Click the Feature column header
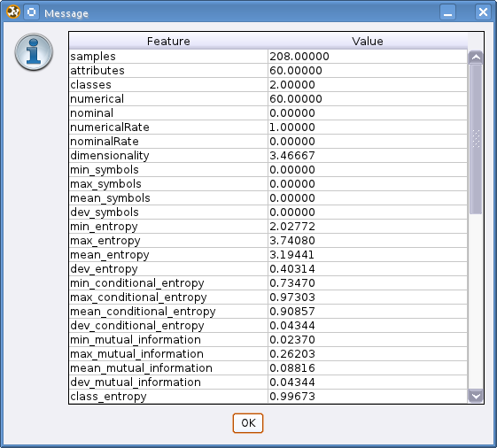The image size is (497, 448). (168, 42)
